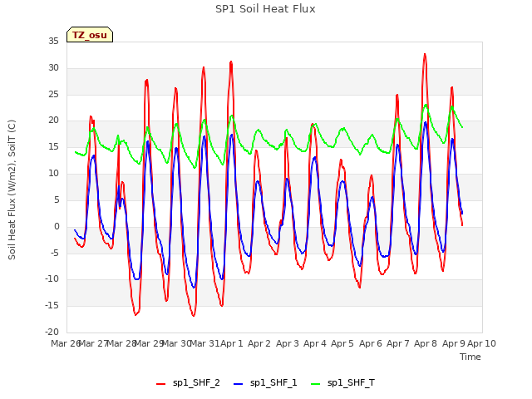Click the Apr 7 x-axis tick label

pyautogui.click(x=397, y=343)
